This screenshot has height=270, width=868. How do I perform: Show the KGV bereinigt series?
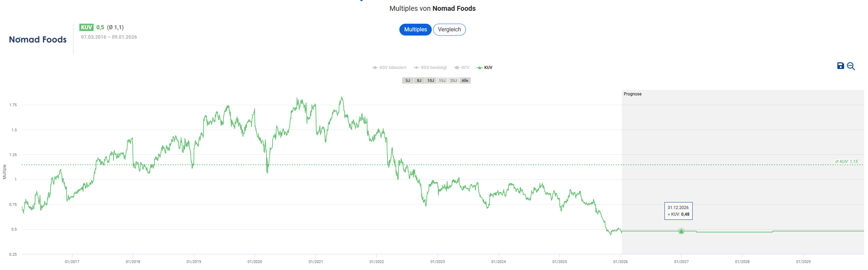[430, 68]
